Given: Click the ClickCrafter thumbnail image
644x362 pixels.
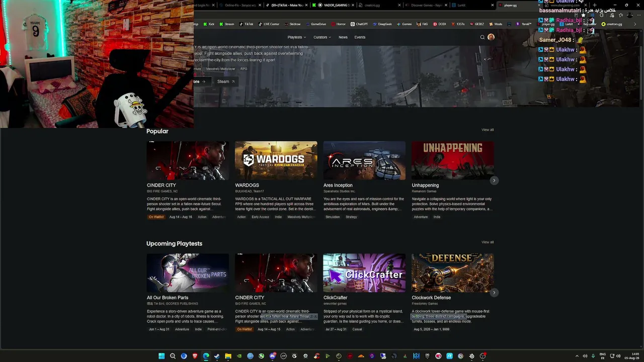Looking at the screenshot, I should click(364, 273).
